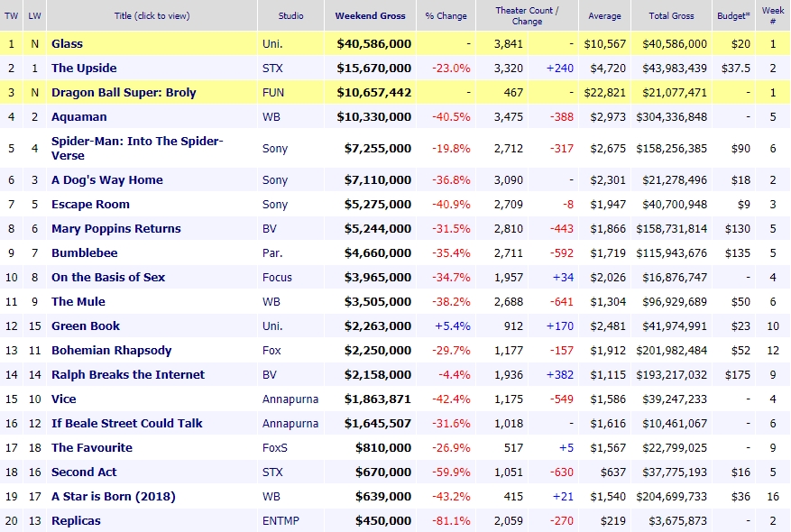This screenshot has width=791, height=532.
Task: Select the $37.5 budget value
Action: (x=735, y=68)
